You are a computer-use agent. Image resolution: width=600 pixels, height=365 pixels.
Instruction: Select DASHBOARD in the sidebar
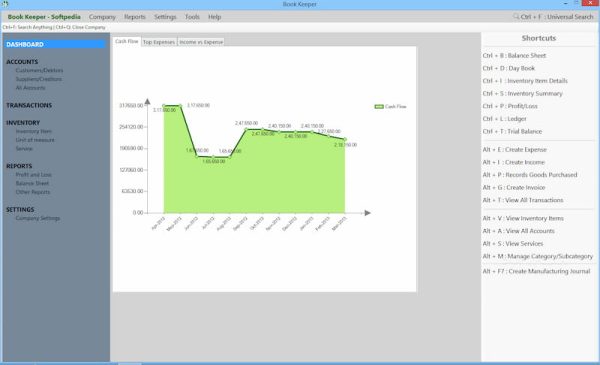tap(55, 44)
